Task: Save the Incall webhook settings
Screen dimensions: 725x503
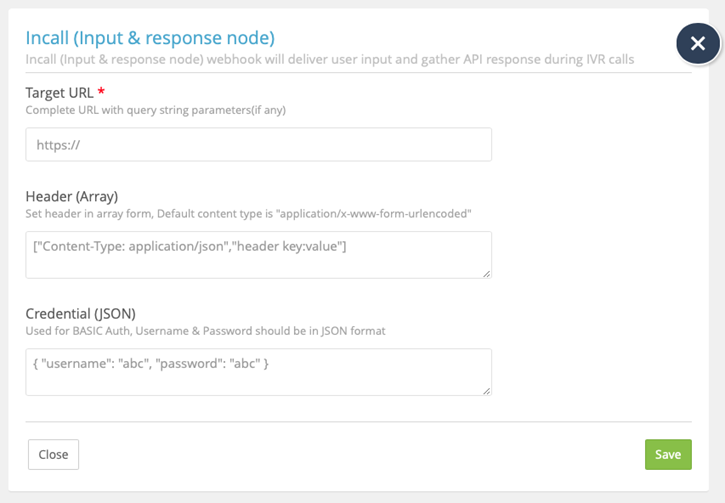Action: tap(667, 454)
